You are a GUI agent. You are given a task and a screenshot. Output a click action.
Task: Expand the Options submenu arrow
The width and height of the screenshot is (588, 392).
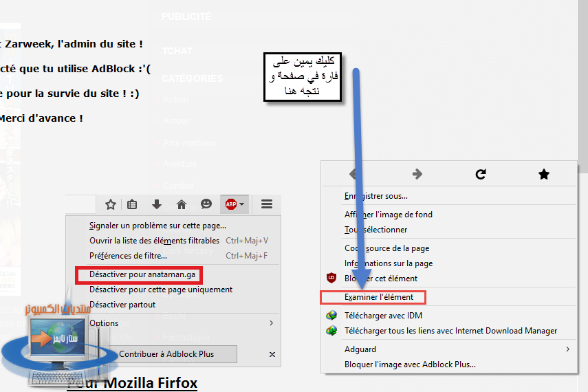(x=271, y=323)
